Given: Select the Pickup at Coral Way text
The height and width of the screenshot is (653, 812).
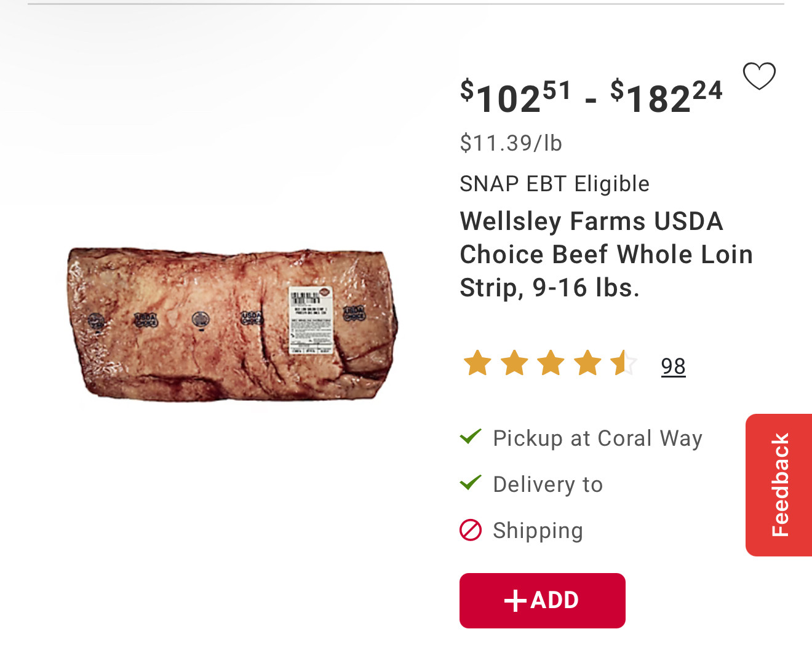Looking at the screenshot, I should [x=597, y=438].
